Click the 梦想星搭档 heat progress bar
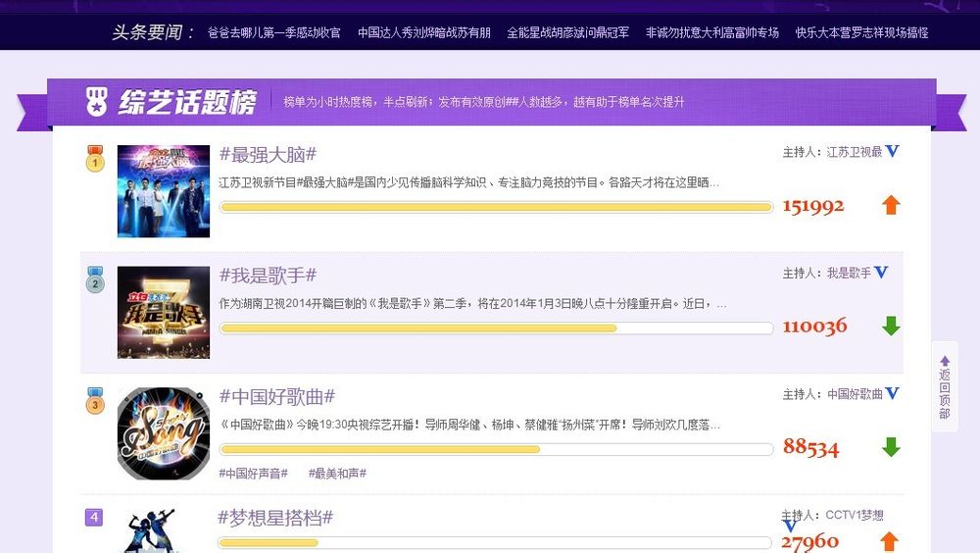This screenshot has height=553, width=980. pyautogui.click(x=495, y=543)
